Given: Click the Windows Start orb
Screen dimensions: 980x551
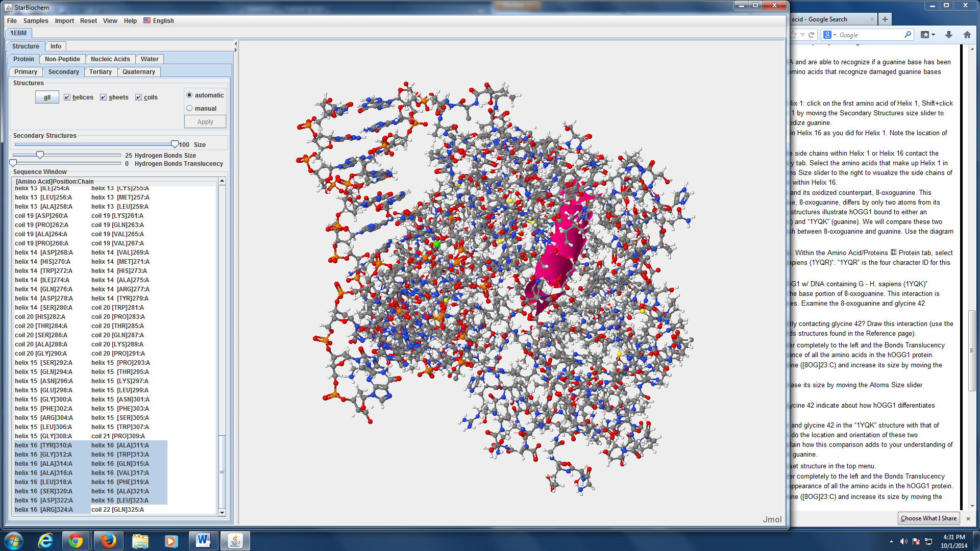Looking at the screenshot, I should click(14, 541).
